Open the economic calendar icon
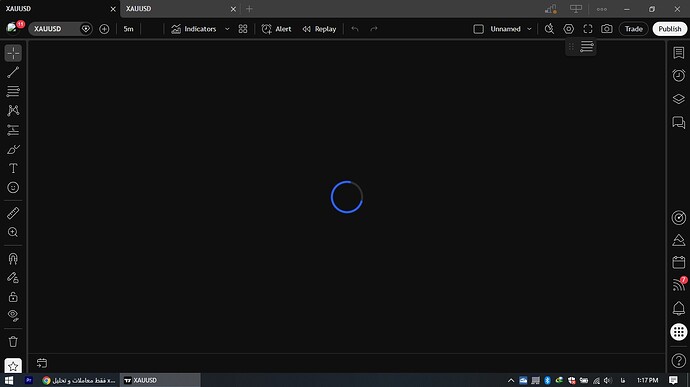 click(679, 262)
